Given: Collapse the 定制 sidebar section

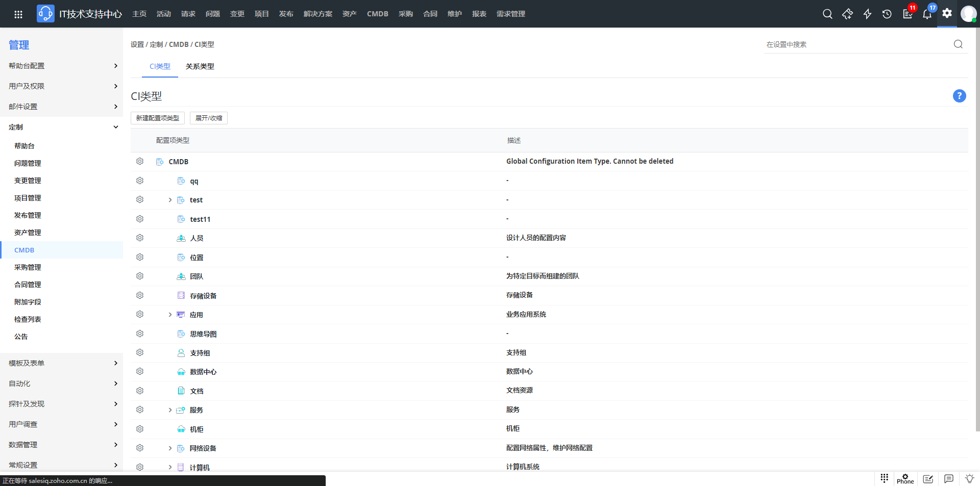Looking at the screenshot, I should pos(115,127).
